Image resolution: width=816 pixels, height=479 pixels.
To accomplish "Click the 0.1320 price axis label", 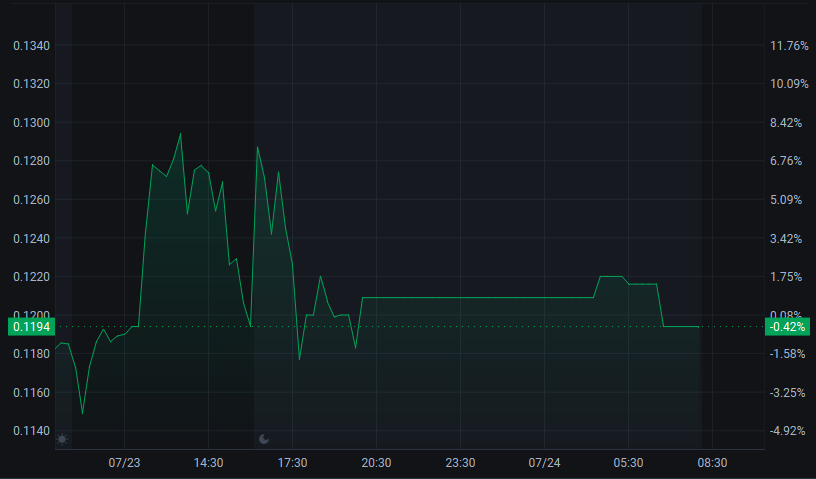I will [31, 84].
